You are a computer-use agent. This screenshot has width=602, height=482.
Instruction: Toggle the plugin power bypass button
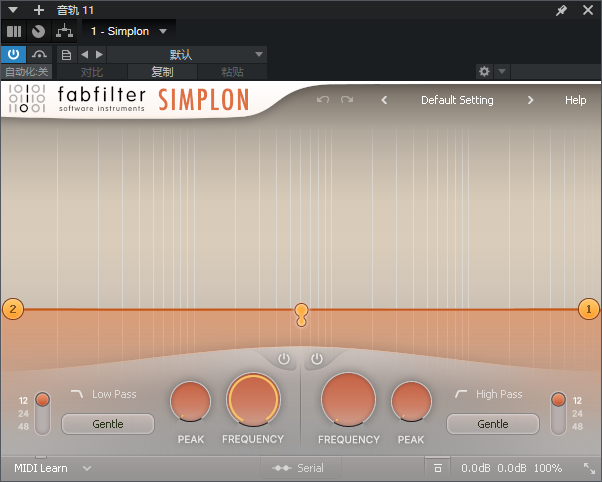[x=13, y=55]
